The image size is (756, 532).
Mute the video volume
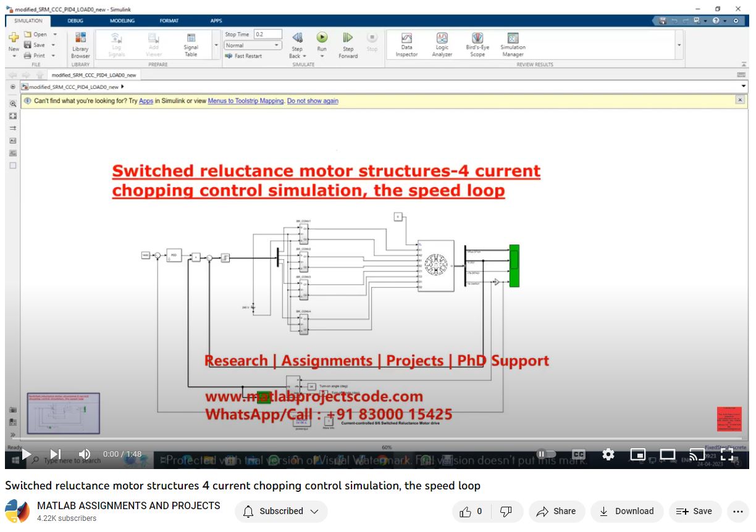[x=85, y=454]
